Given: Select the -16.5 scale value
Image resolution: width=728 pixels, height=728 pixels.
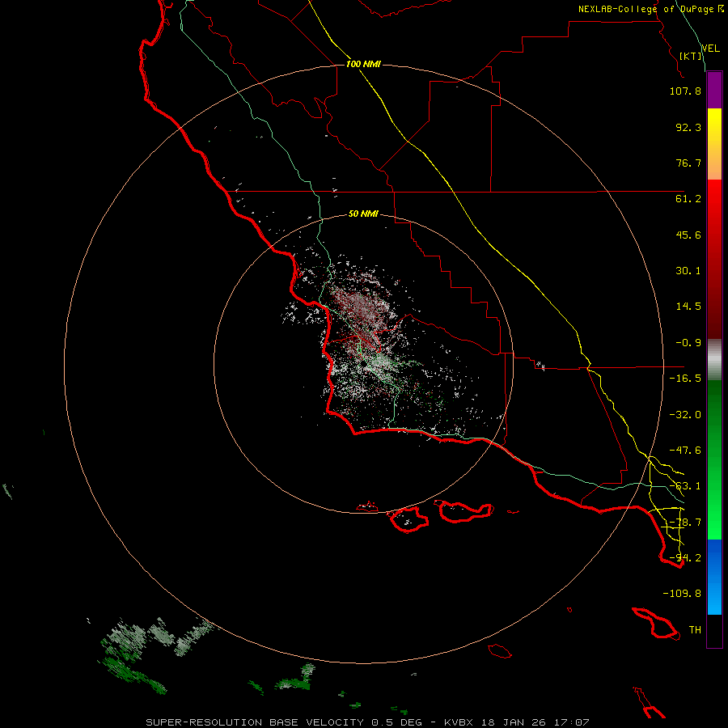Looking at the screenshot, I should coord(685,379).
